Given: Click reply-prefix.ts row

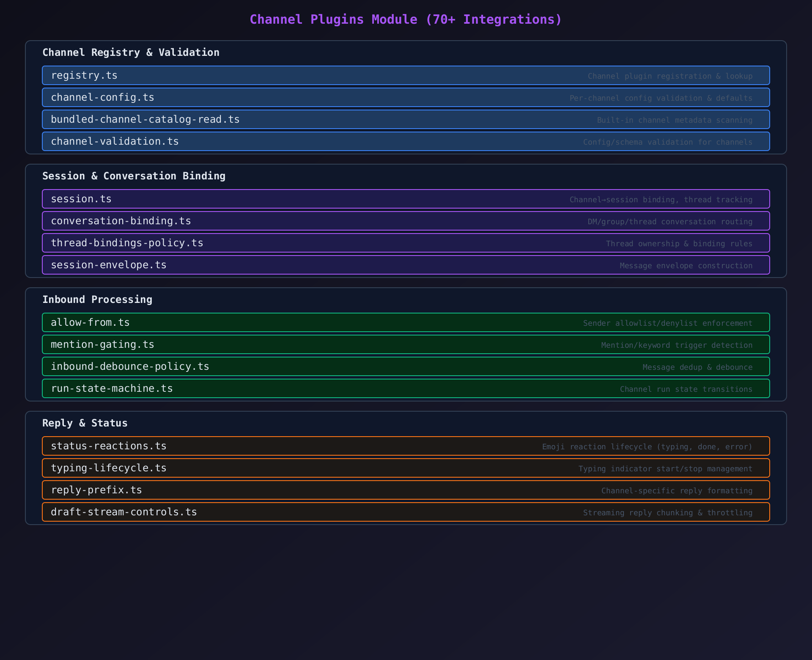Looking at the screenshot, I should [x=406, y=490].
